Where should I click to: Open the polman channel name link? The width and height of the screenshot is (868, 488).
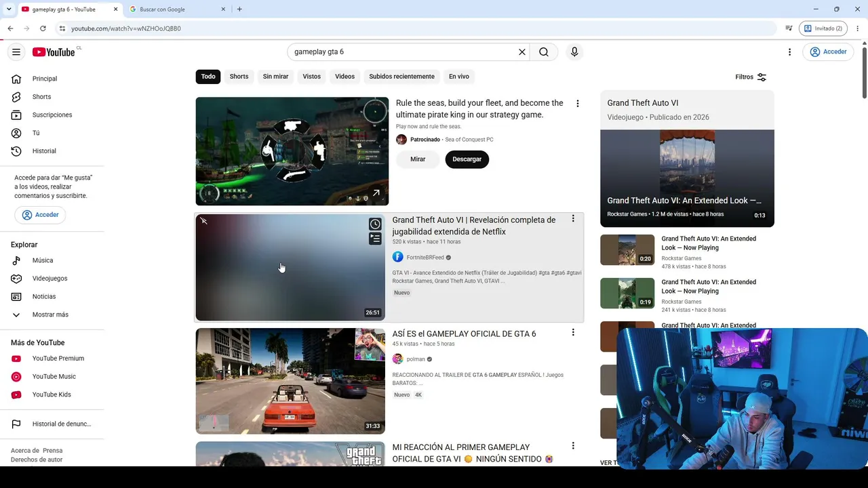[x=416, y=359]
